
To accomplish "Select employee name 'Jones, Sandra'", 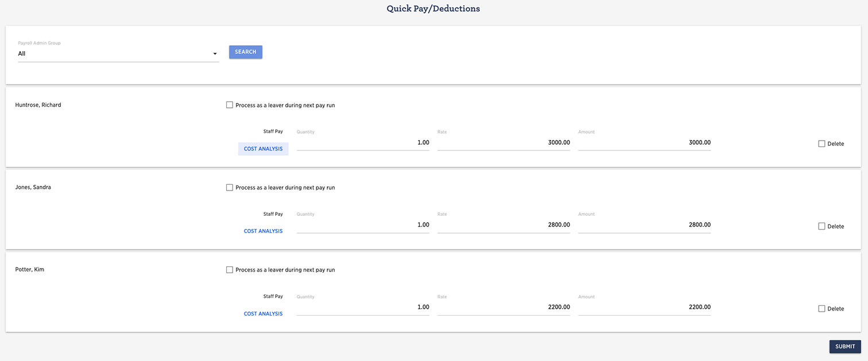I will (x=33, y=187).
